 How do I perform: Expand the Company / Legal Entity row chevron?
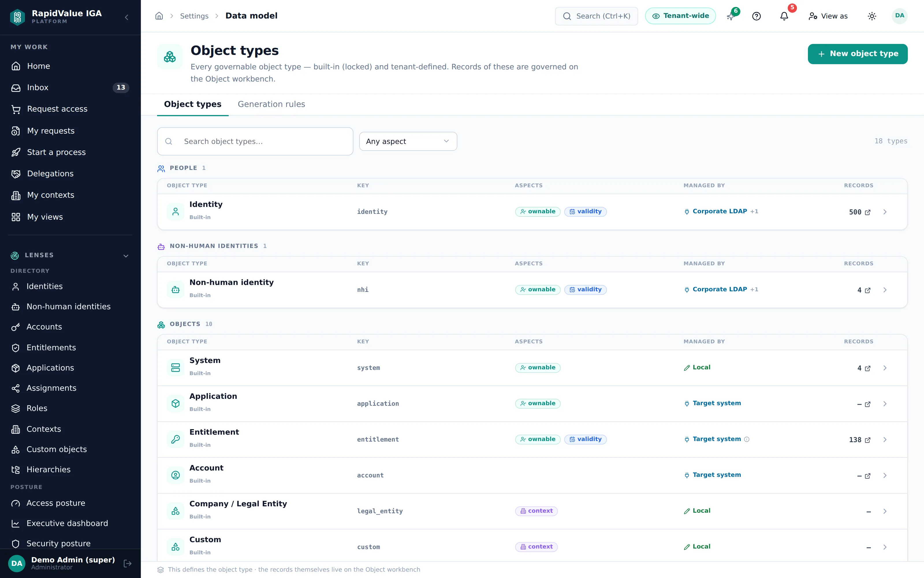tap(885, 512)
